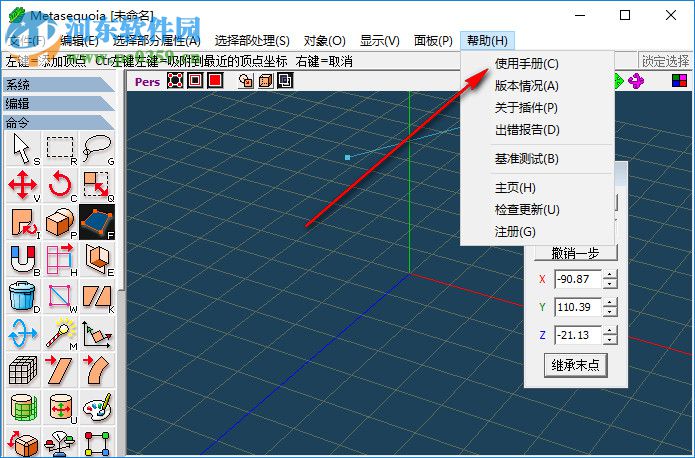Choose the pink grid tool (H)
The width and height of the screenshot is (695, 458).
pyautogui.click(x=60, y=259)
